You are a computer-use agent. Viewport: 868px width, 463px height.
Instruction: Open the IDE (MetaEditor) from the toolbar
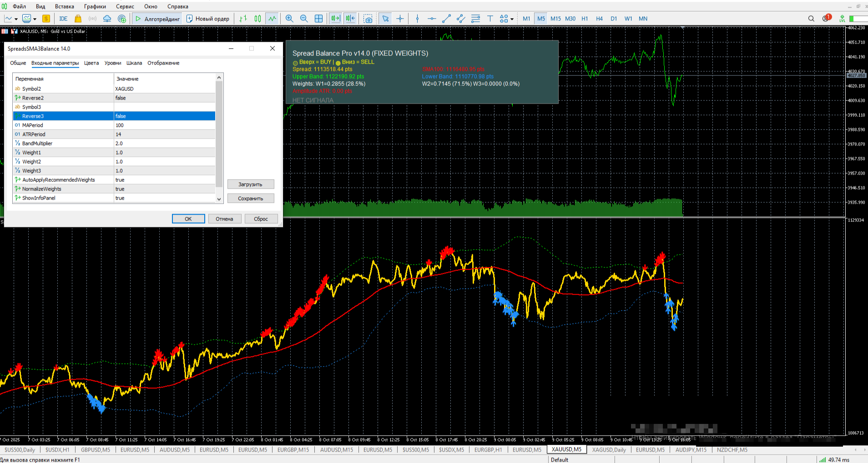(63, 19)
